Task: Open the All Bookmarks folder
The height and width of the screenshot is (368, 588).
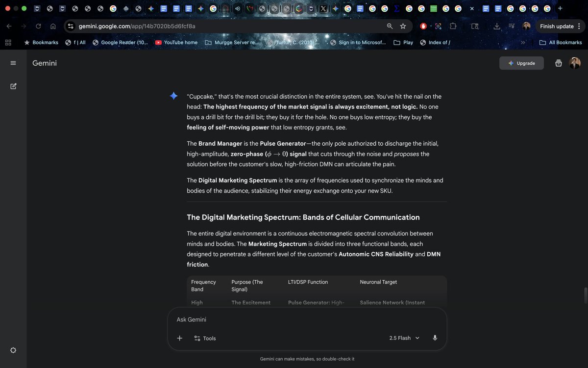Action: (561, 43)
